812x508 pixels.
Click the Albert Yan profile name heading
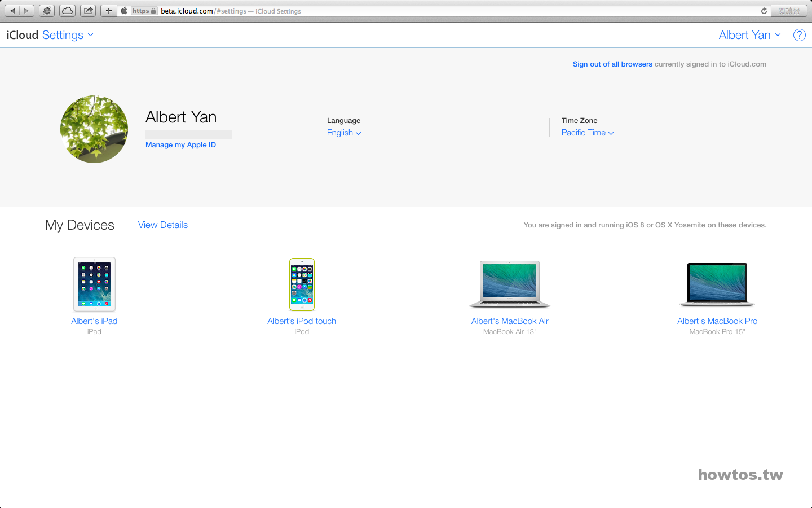click(181, 117)
